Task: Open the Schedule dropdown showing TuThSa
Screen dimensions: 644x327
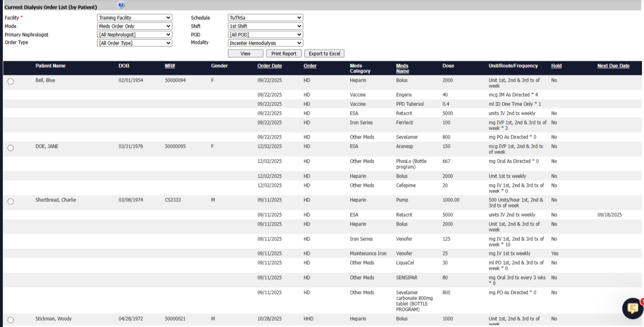Action: pyautogui.click(x=266, y=18)
